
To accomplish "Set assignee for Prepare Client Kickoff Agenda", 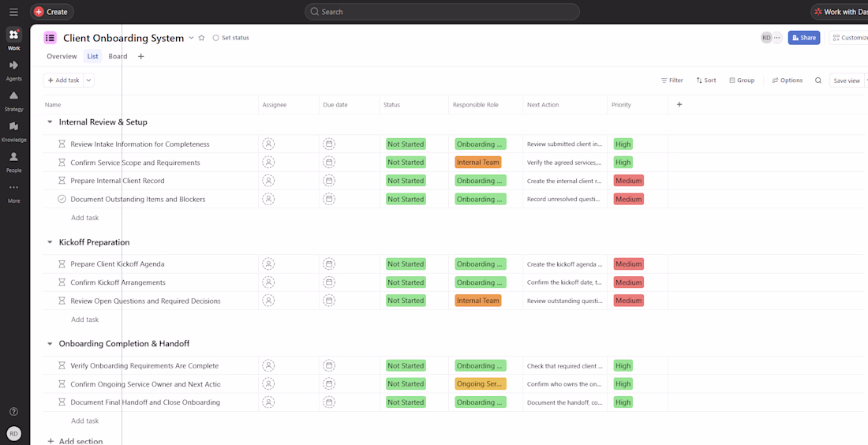I will (x=268, y=264).
